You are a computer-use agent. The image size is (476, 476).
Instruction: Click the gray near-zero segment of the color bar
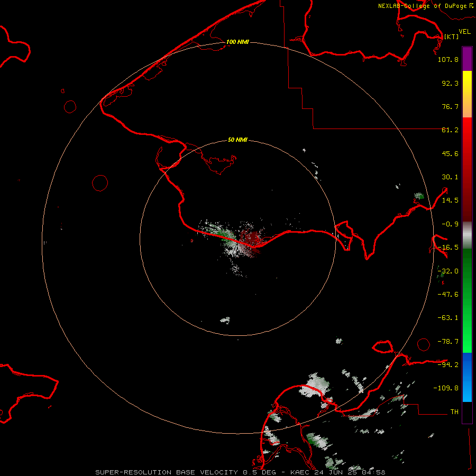coord(467,235)
